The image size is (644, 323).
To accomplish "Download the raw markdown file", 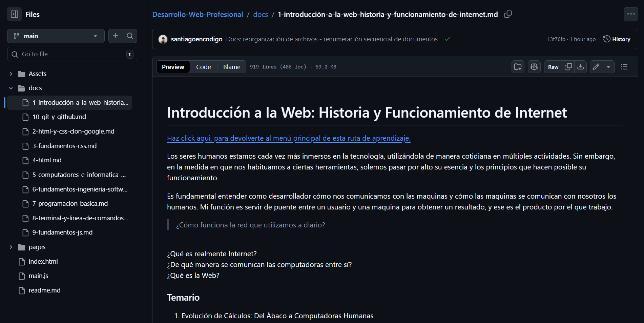I will 580,67.
